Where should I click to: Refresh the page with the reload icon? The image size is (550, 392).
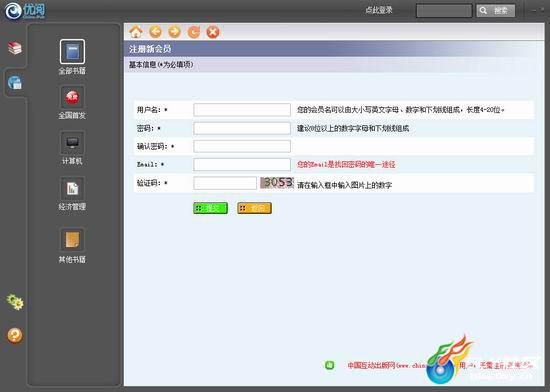click(x=194, y=32)
